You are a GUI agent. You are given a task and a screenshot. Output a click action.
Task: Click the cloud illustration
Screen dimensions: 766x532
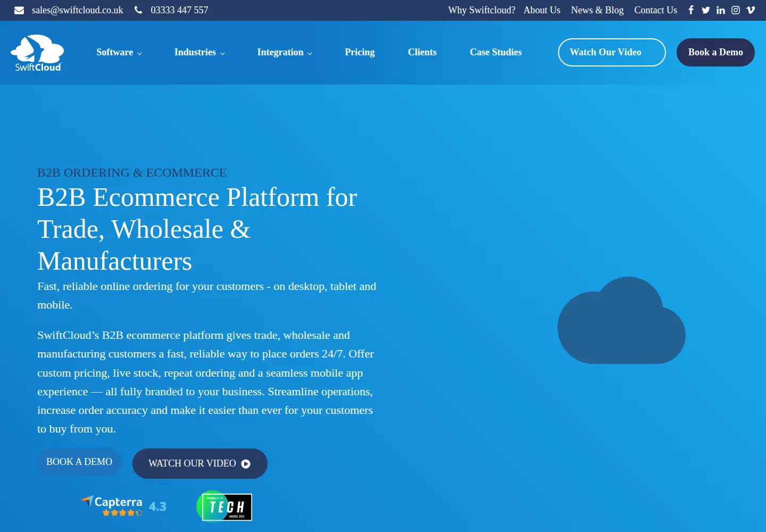621,320
